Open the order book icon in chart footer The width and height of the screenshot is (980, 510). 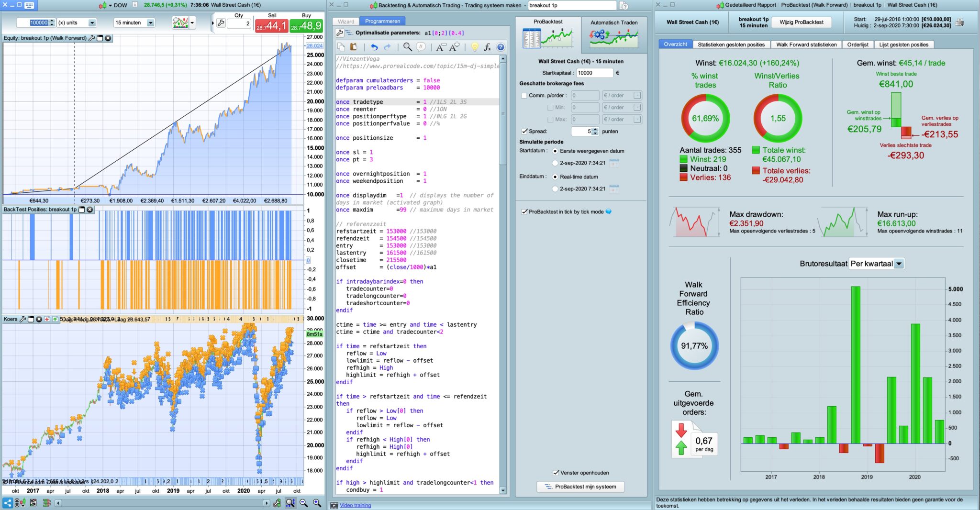pyautogui.click(x=46, y=503)
